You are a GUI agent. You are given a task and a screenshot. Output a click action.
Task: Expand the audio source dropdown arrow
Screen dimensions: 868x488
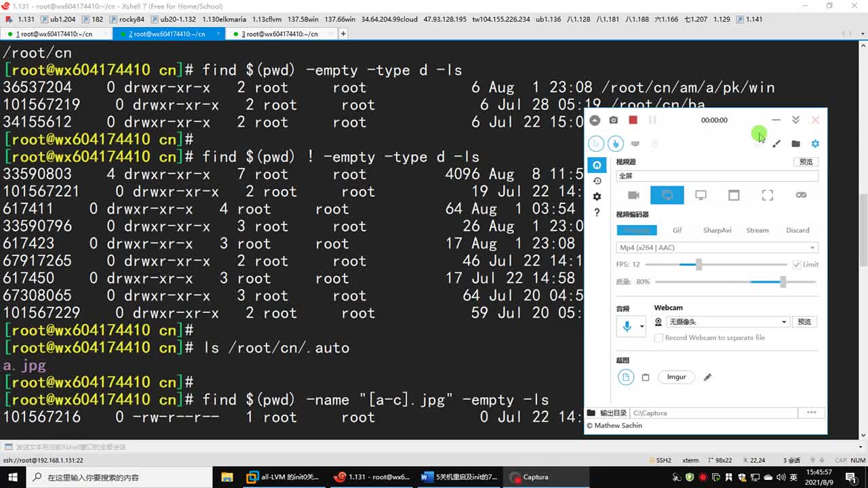point(642,327)
